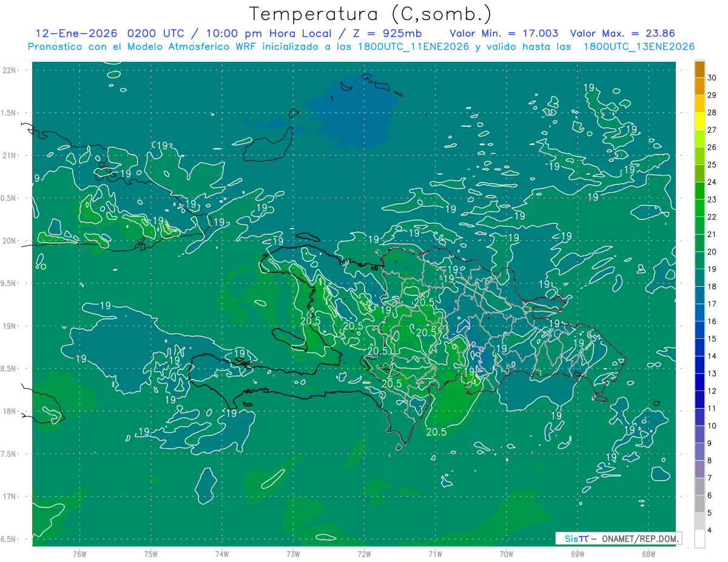Click the color bar segment between 23 and 24
Image resolution: width=728 pixels, height=562 pixels.
click(699, 190)
